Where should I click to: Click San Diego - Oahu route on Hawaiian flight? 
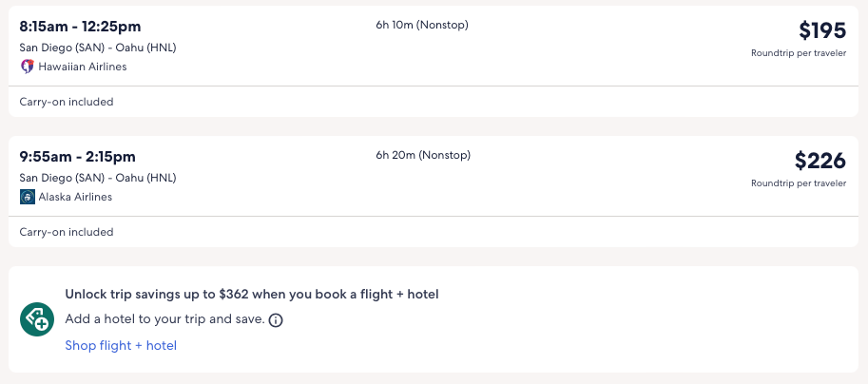(x=98, y=48)
